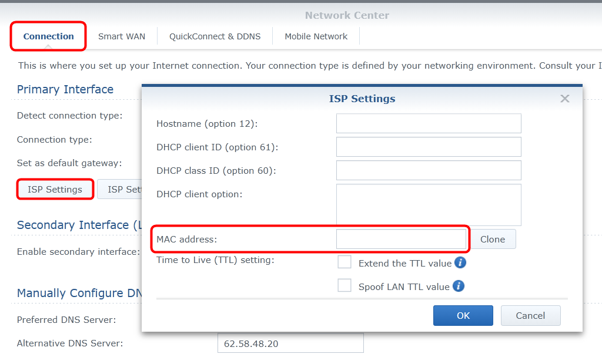Viewport: 602px width, 364px height.
Task: Enable Extend the TTL value checkbox
Action: pyautogui.click(x=345, y=262)
